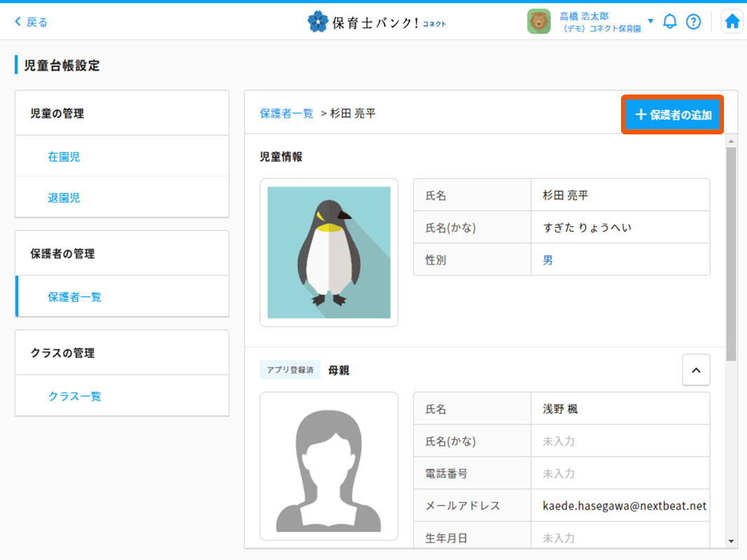The width and height of the screenshot is (747, 560).
Task: Open the notifications bell
Action: pos(670,22)
